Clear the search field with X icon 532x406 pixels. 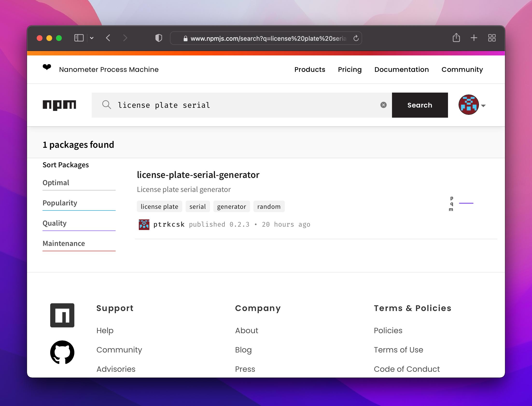[x=383, y=105]
